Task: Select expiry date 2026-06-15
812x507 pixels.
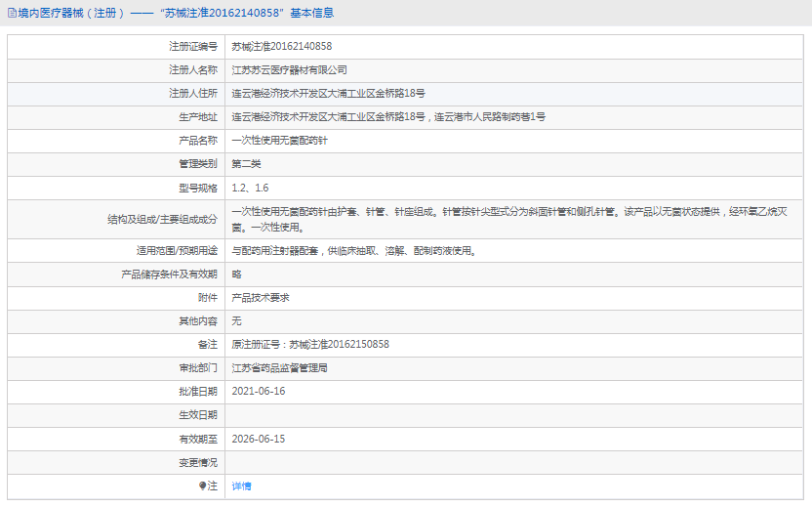Action: (259, 439)
